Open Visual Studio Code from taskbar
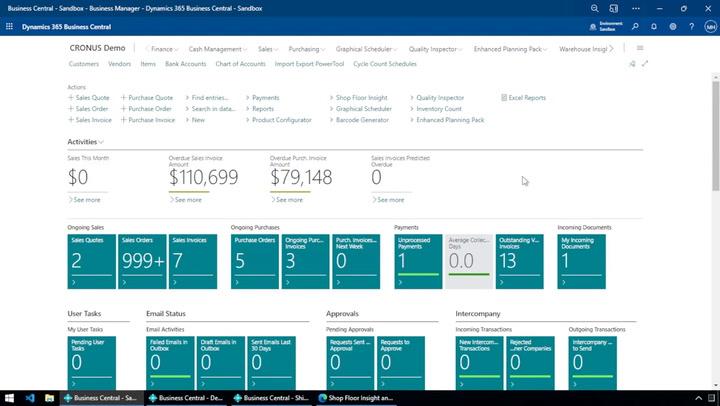 (x=31, y=397)
